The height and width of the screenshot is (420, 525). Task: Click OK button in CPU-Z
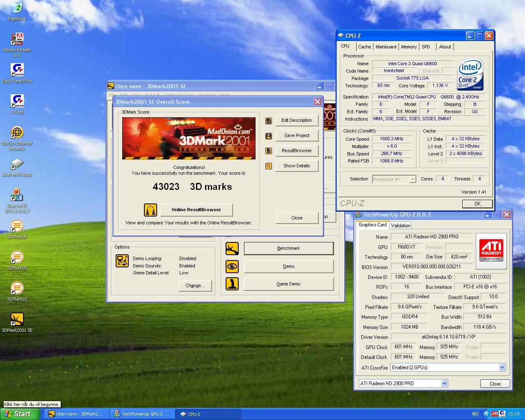[x=477, y=204]
